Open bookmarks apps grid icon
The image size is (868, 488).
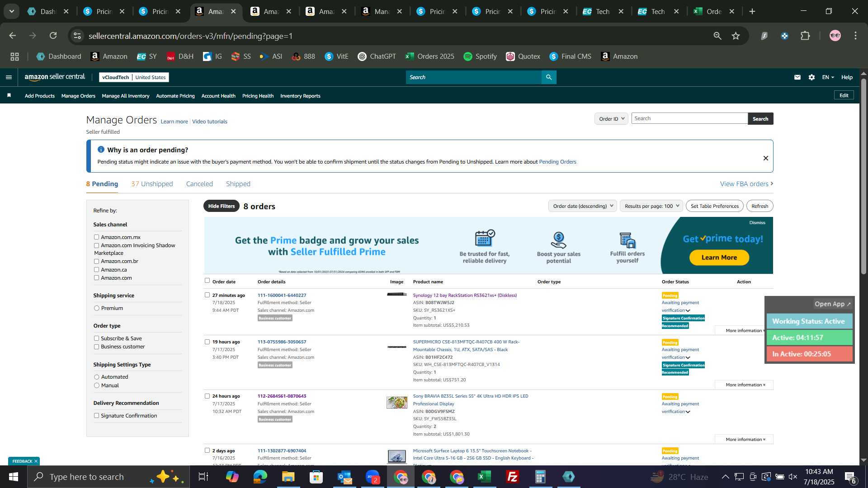pos(15,56)
